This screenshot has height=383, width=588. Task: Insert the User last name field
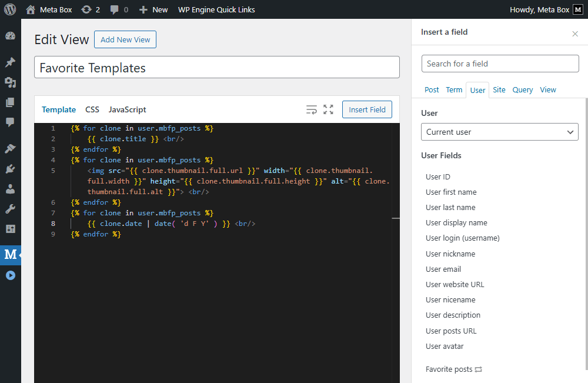click(450, 208)
